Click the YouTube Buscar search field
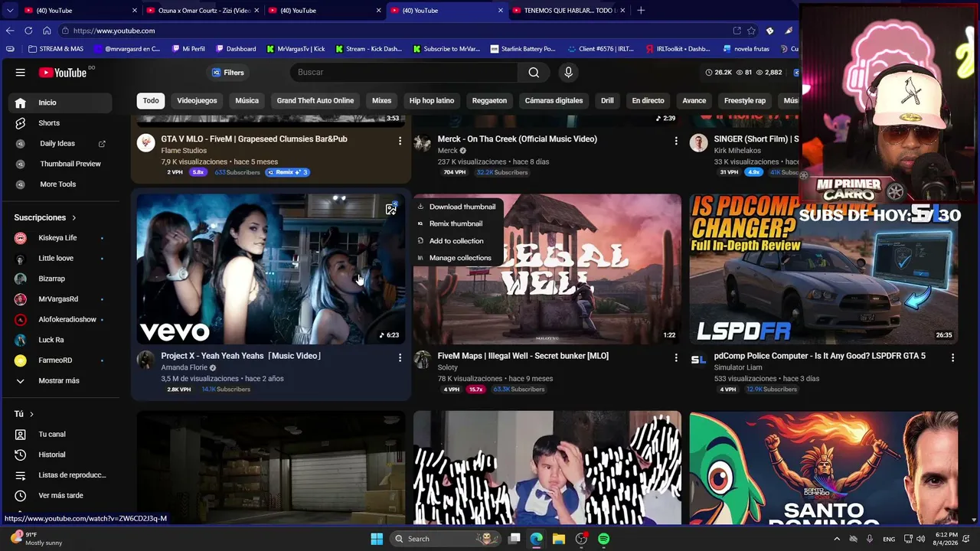 click(404, 73)
